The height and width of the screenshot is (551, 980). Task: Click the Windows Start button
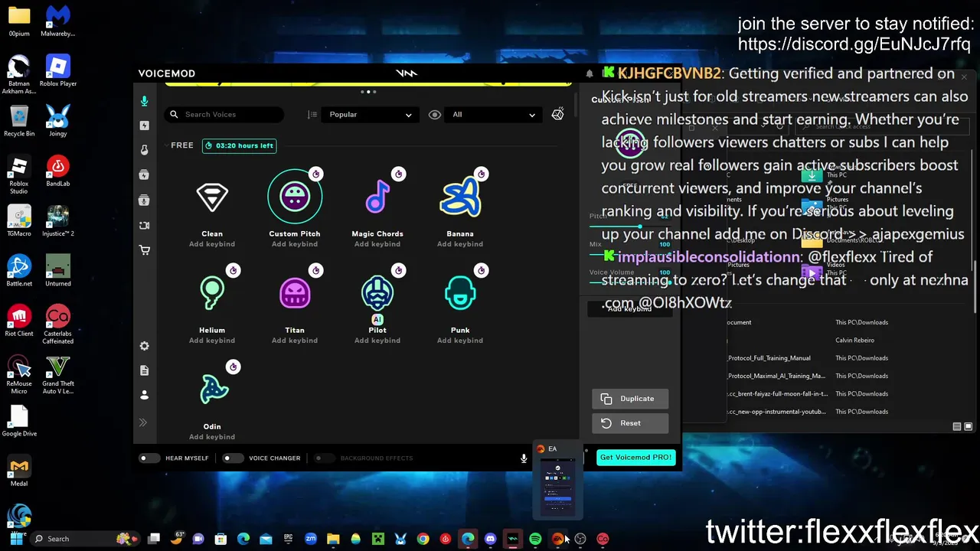(x=16, y=539)
